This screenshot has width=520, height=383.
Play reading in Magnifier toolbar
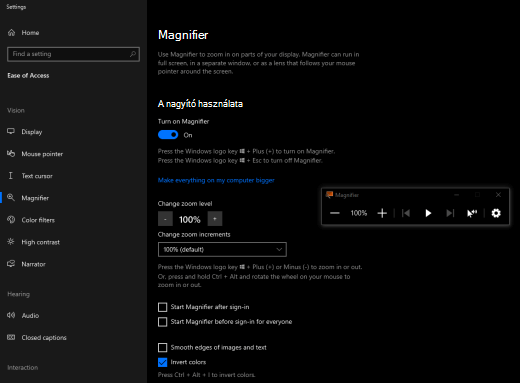pyautogui.click(x=428, y=213)
